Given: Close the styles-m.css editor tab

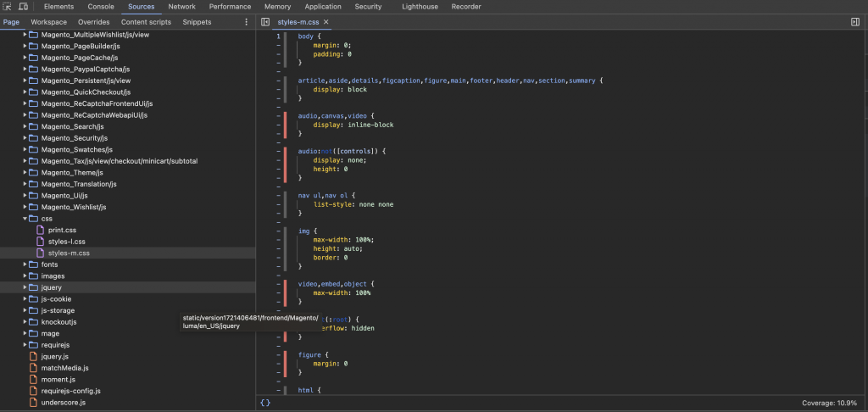Looking at the screenshot, I should pos(326,22).
